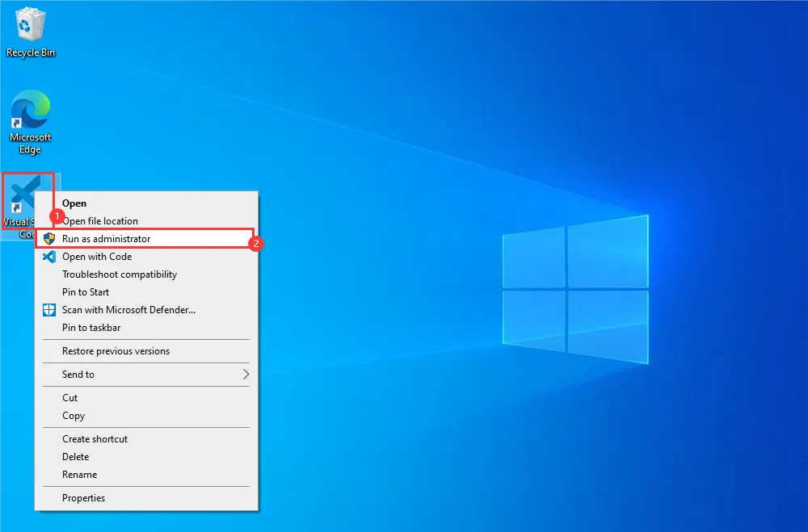Select Cut from the context menu
The image size is (808, 532).
click(x=70, y=398)
